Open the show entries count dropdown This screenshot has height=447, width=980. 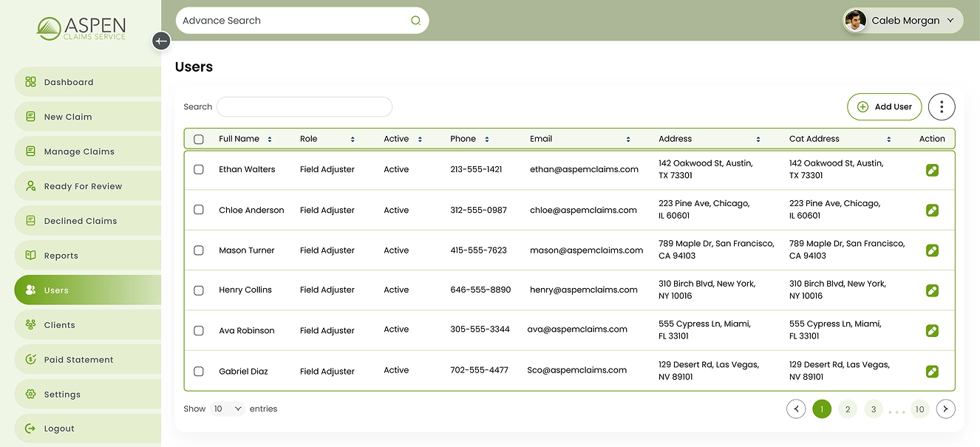point(227,409)
